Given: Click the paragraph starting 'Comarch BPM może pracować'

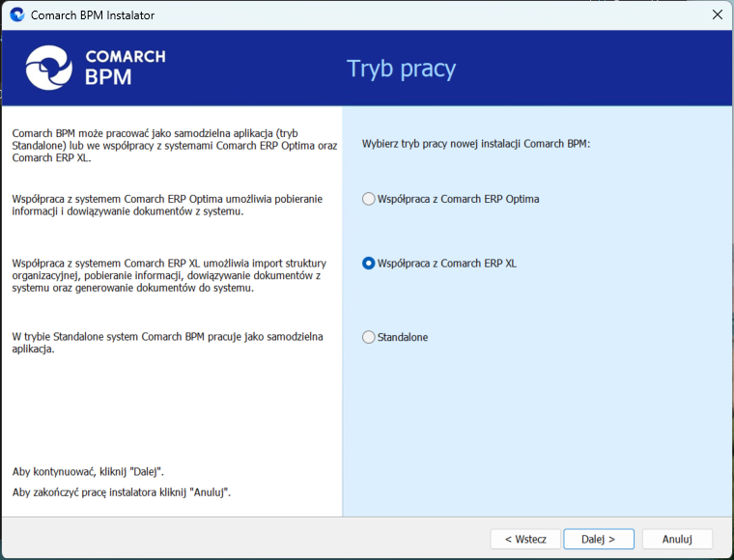Looking at the screenshot, I should pos(175,146).
